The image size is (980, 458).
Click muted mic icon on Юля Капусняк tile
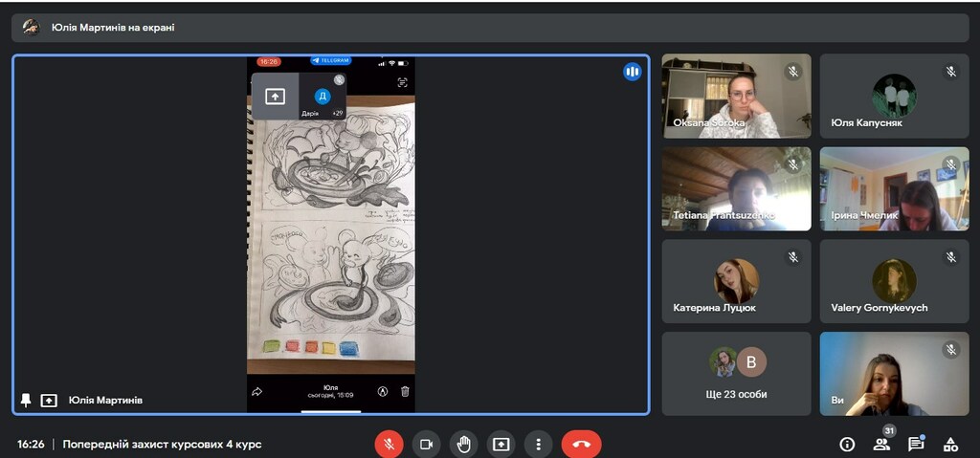[951, 71]
